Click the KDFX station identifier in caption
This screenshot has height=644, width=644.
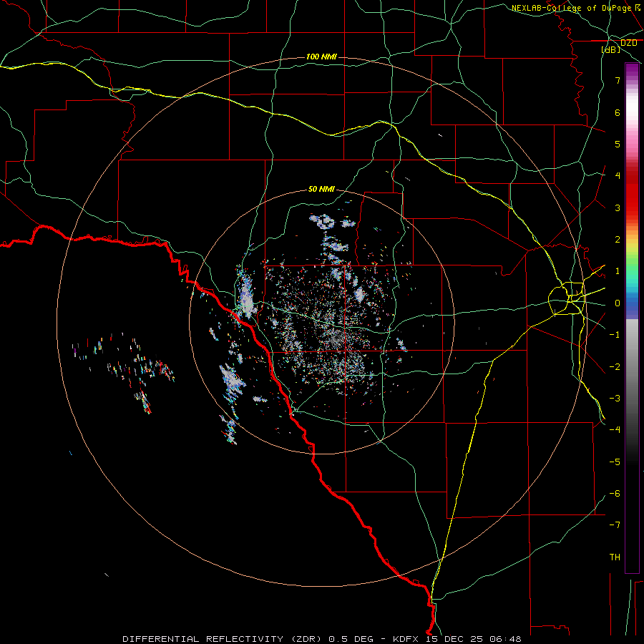[406, 639]
